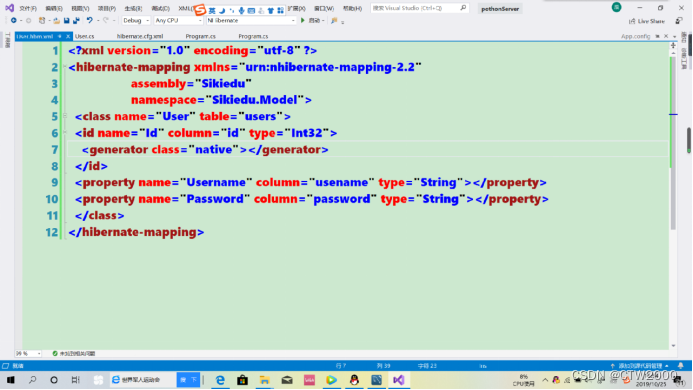Screen dimensions: 693x390
Task: Open the View (视图) menu
Action: point(80,8)
